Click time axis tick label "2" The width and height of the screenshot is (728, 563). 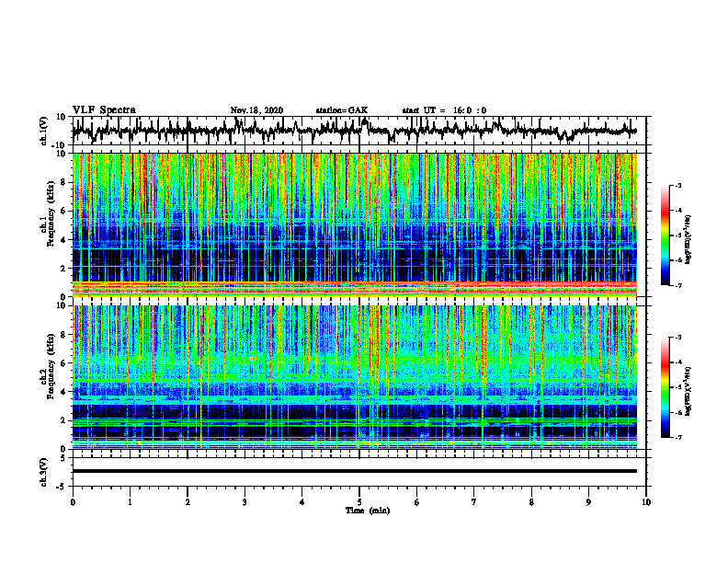tap(188, 502)
